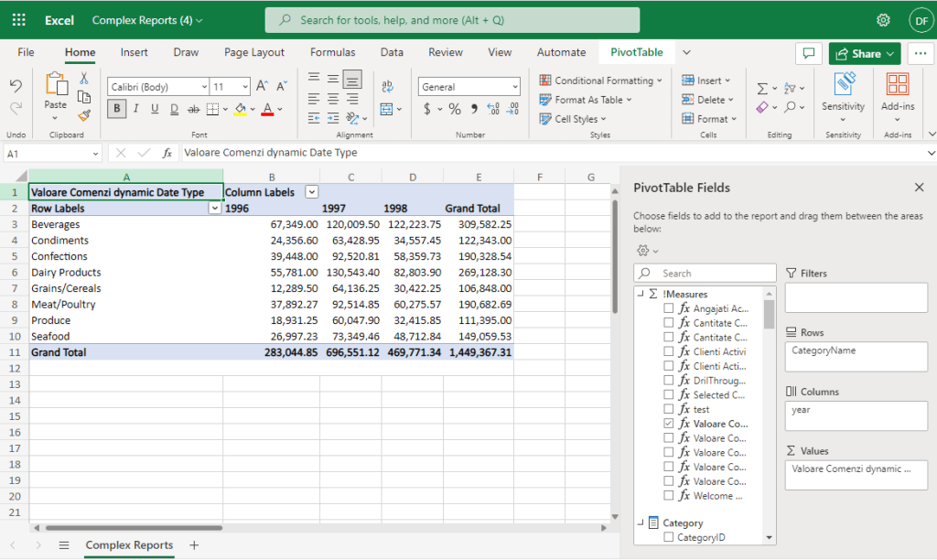Check the 'test' measure checkbox

pyautogui.click(x=669, y=409)
